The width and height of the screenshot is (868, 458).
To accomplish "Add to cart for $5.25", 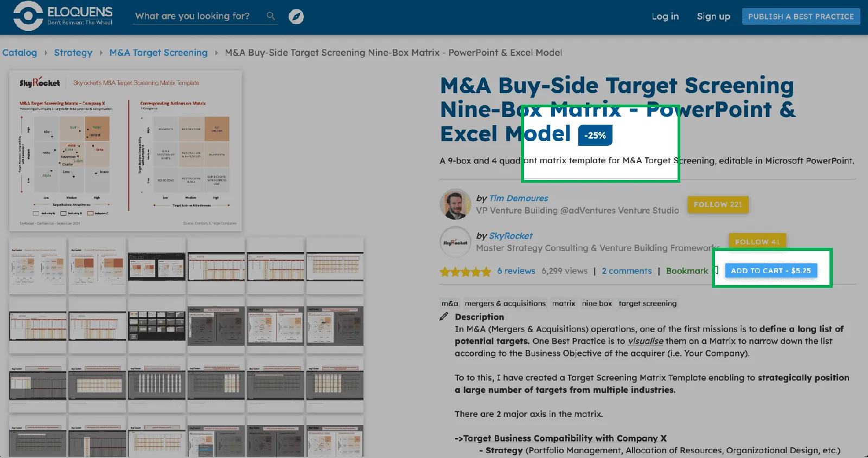I will click(x=771, y=270).
